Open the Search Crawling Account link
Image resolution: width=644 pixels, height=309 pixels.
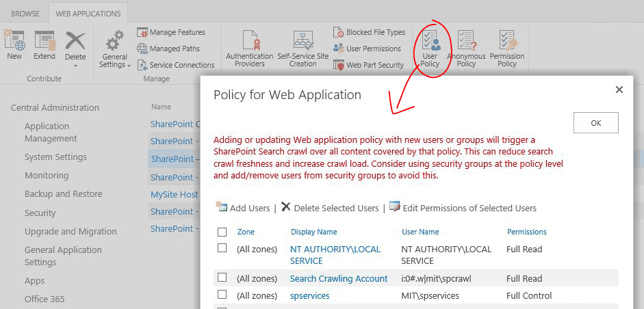(x=339, y=279)
